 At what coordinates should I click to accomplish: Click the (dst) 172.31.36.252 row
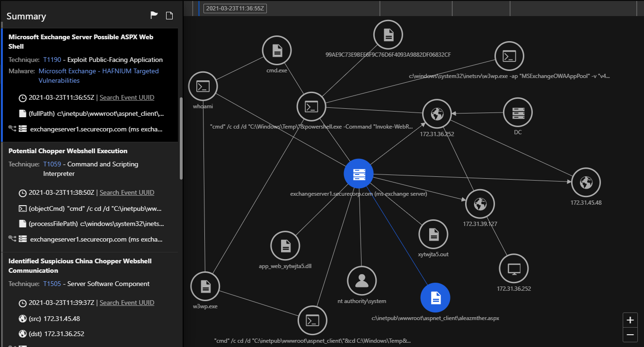pyautogui.click(x=51, y=334)
